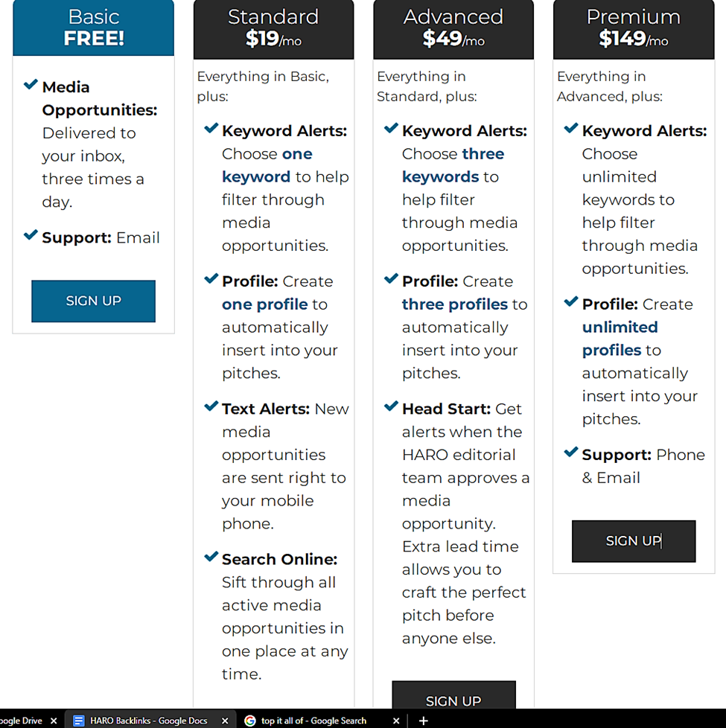Click the Advanced $49/mo plan header
This screenshot has width=726, height=728.
coord(453,29)
